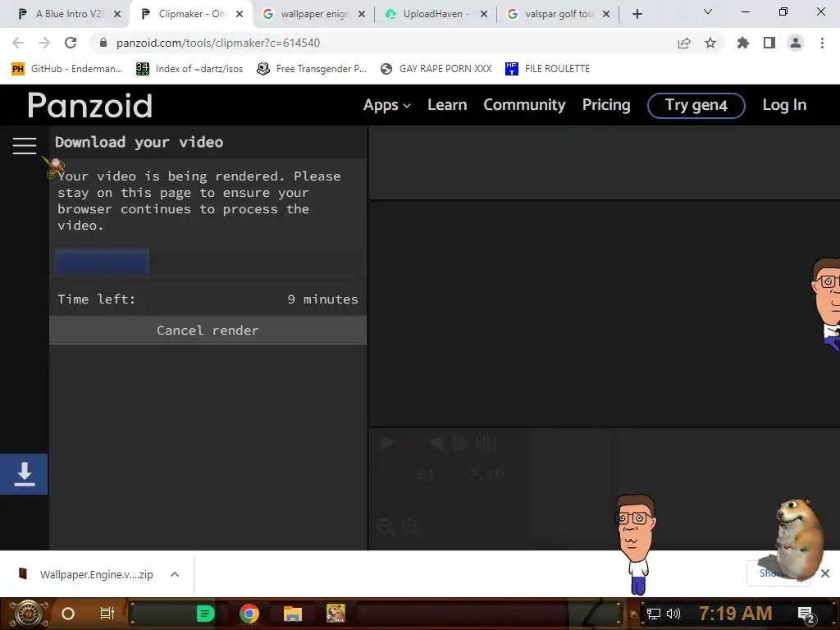Click the 7:19 AM taskbar clock
The image size is (840, 630).
point(736,614)
